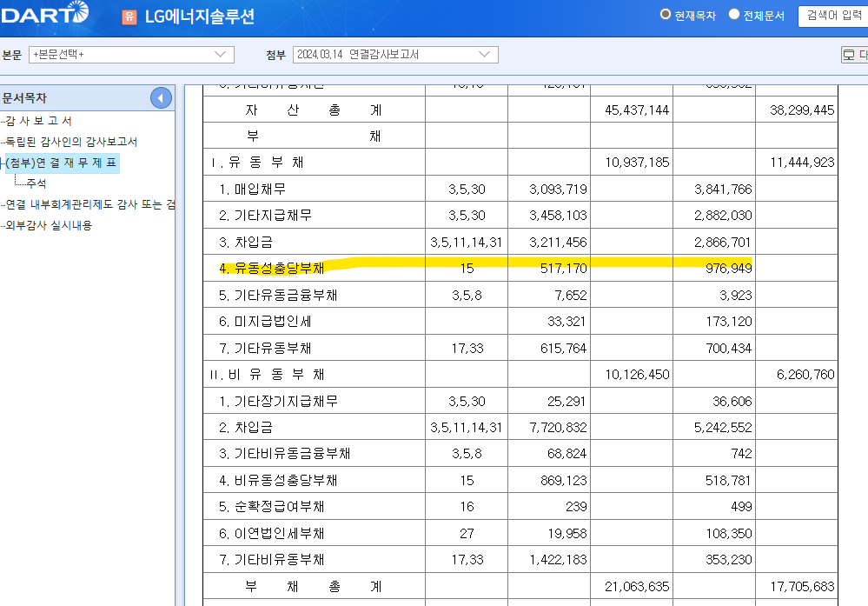The height and width of the screenshot is (606, 868).
Task: Select the 현재목차 radio button
Action: click(x=666, y=15)
